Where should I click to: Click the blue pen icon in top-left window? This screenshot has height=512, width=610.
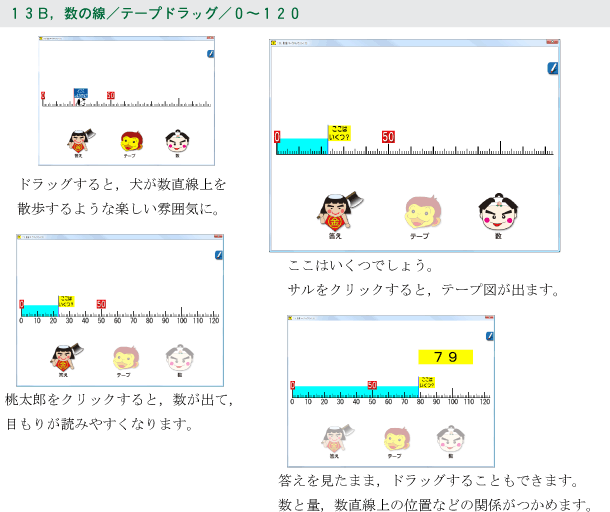point(210,54)
